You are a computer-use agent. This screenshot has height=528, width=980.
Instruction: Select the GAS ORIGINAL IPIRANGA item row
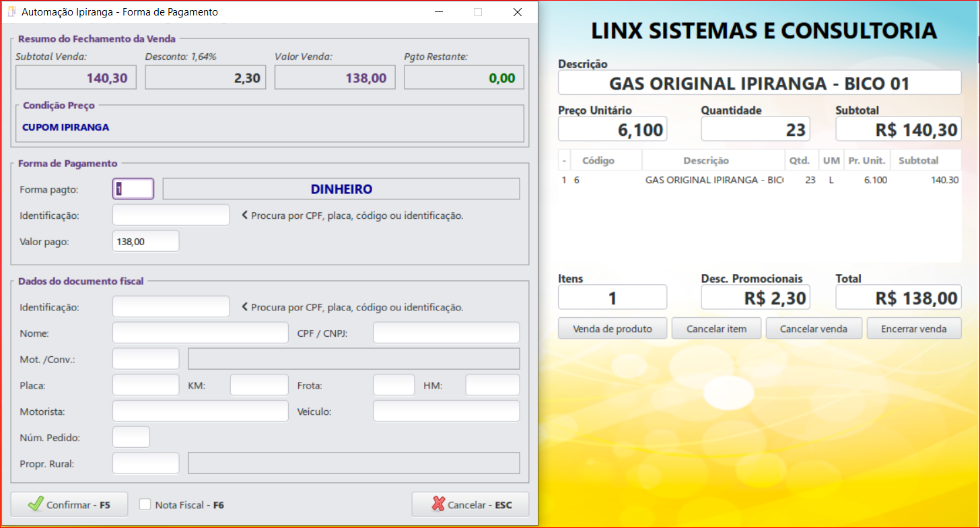pos(760,180)
